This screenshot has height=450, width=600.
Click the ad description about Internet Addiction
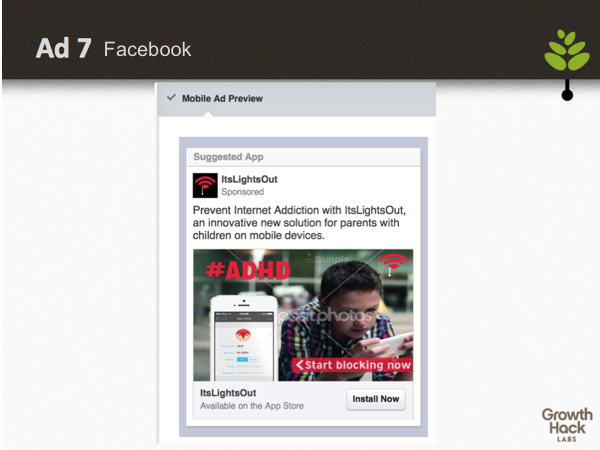[299, 223]
